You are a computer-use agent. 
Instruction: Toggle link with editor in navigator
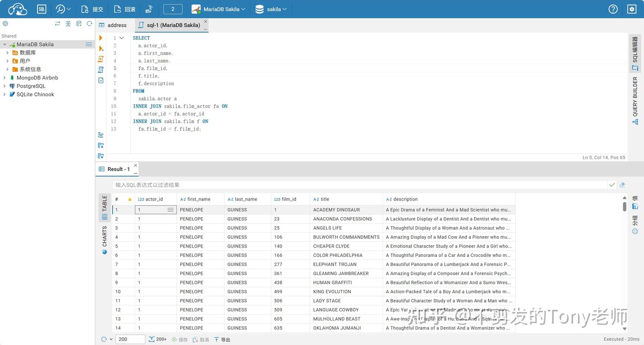click(57, 24)
